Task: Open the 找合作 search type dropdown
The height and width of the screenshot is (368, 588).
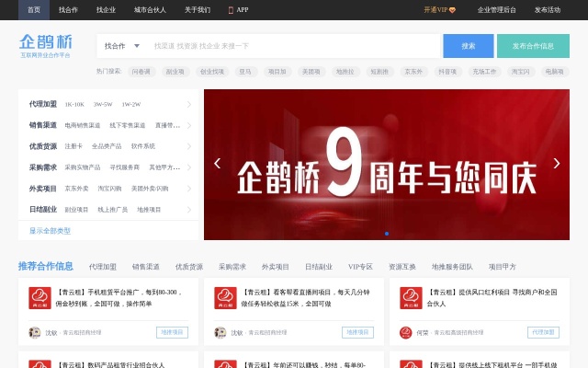Action: pos(121,46)
